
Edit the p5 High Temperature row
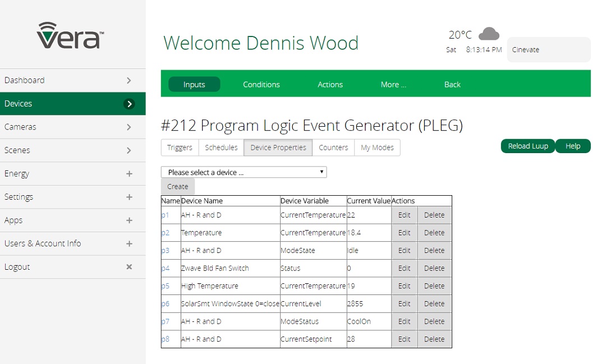click(404, 286)
